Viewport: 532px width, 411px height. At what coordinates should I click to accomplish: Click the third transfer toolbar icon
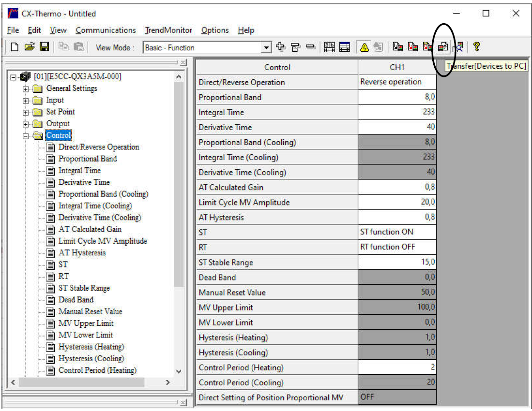pyautogui.click(x=427, y=47)
